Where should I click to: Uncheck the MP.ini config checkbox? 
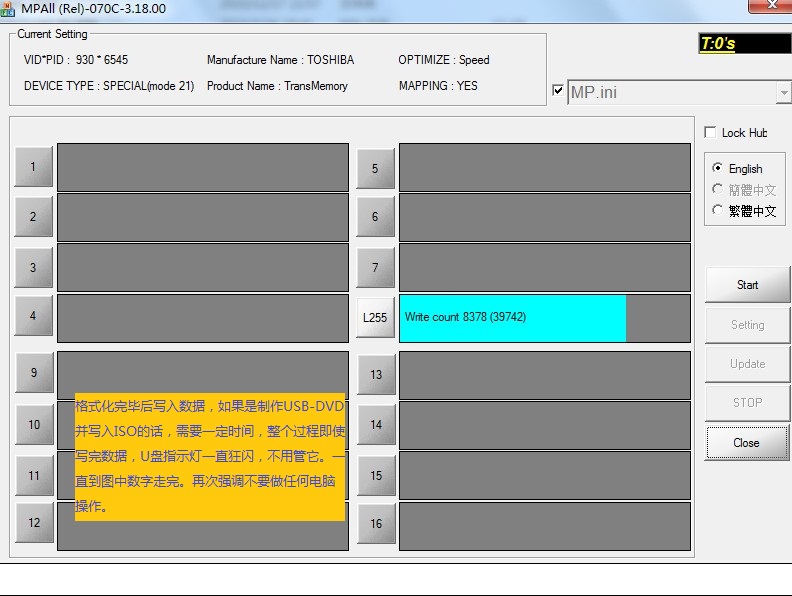click(558, 91)
